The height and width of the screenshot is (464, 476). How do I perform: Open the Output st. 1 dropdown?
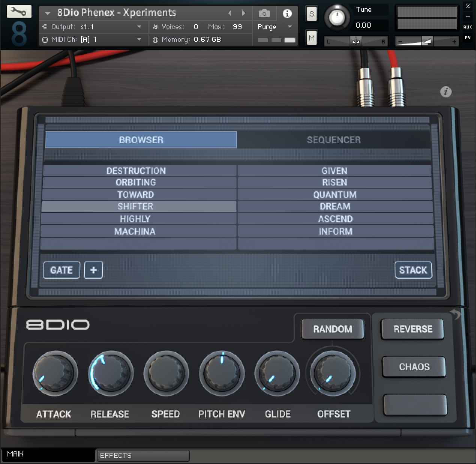pyautogui.click(x=139, y=27)
